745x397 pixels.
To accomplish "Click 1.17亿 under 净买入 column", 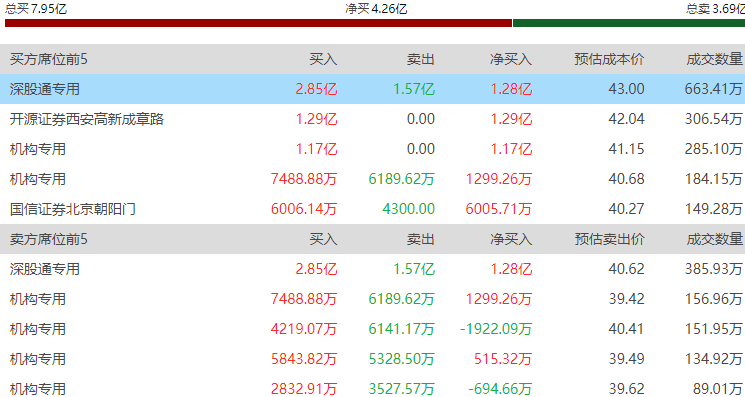I will 511,149.
